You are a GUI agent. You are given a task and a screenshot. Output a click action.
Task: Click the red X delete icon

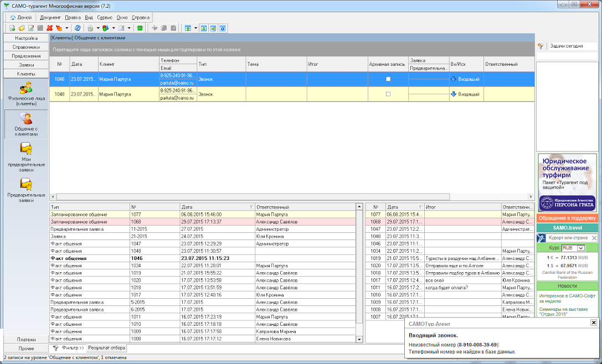click(x=49, y=28)
